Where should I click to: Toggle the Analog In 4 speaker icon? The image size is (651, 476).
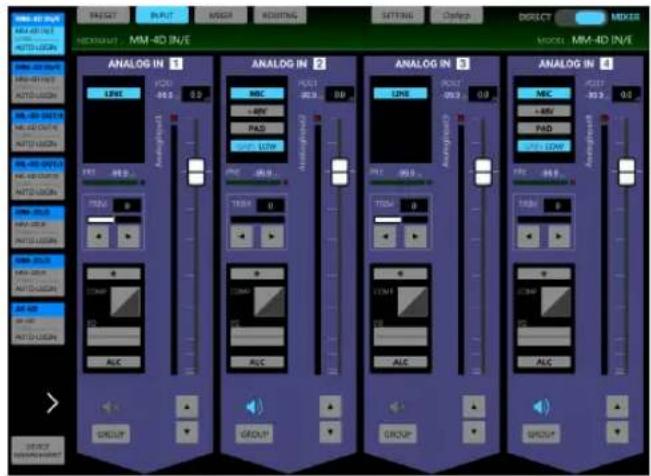pyautogui.click(x=541, y=407)
